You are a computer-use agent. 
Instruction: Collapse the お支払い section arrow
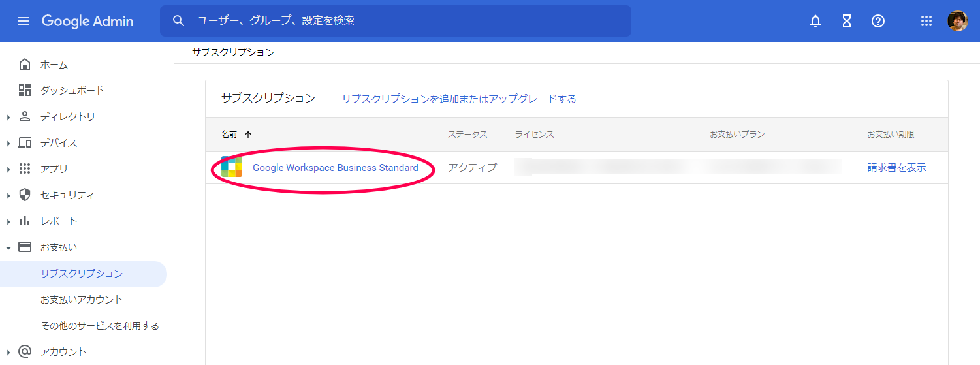tap(8, 247)
